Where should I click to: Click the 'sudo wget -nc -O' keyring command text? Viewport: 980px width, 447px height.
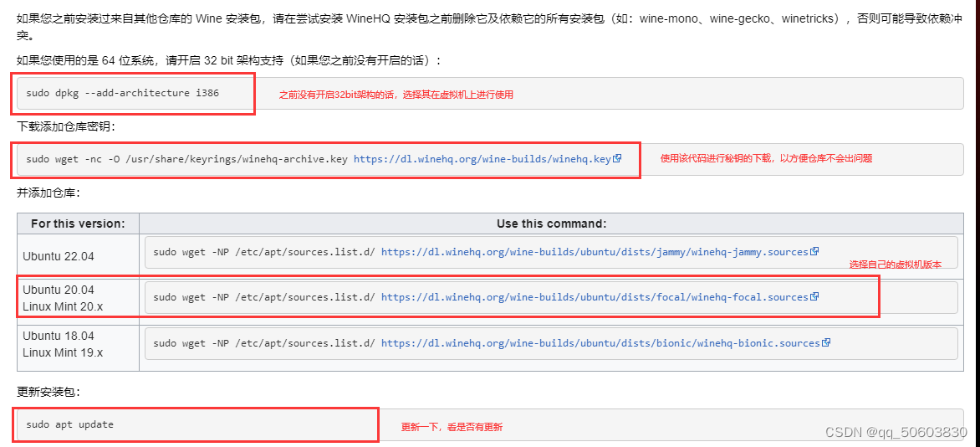click(186, 159)
